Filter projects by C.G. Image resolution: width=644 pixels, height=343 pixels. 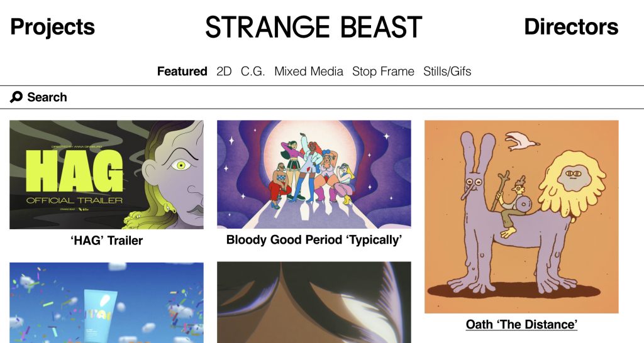pyautogui.click(x=253, y=71)
